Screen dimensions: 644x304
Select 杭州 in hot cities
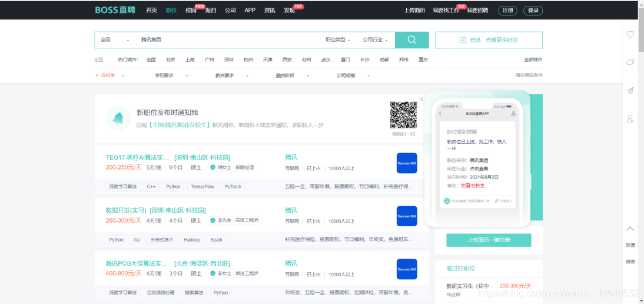pos(248,60)
